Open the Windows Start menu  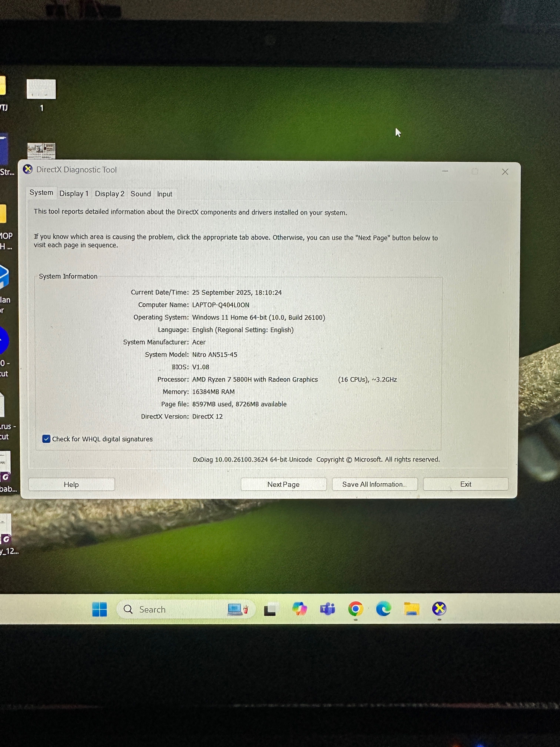(100, 609)
